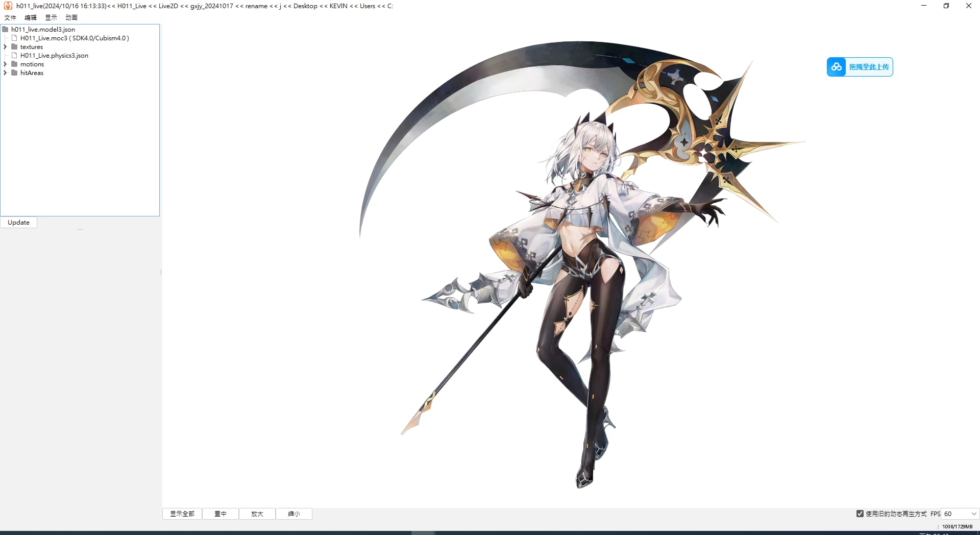Viewport: 980px width, 535px height.
Task: Expand the motions folder arrow
Action: [x=5, y=64]
